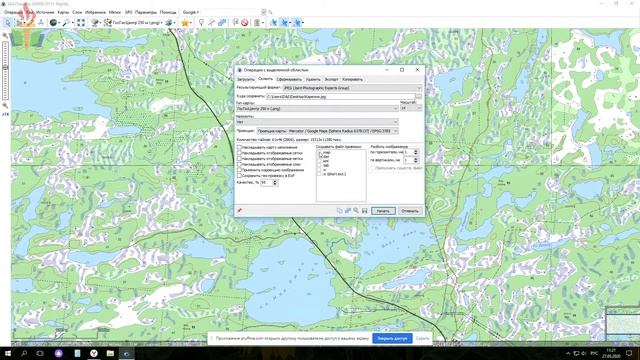Screen dimensions: 640x360
Task: Open the placemark manager icon
Action: (x=236, y=23)
